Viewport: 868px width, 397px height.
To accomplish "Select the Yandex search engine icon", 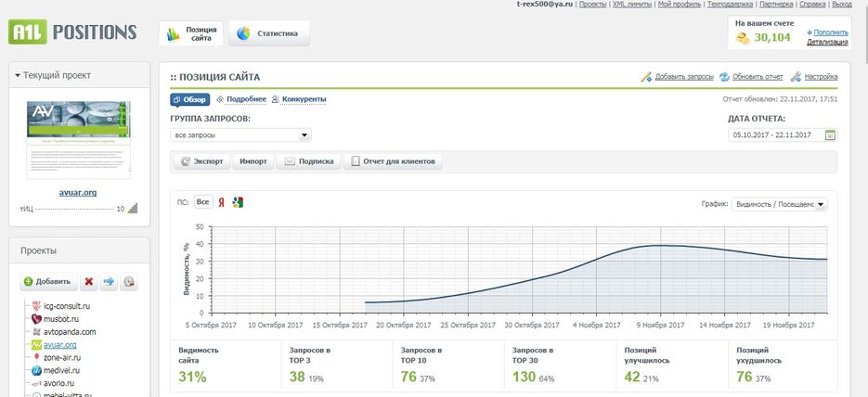I will pyautogui.click(x=221, y=202).
